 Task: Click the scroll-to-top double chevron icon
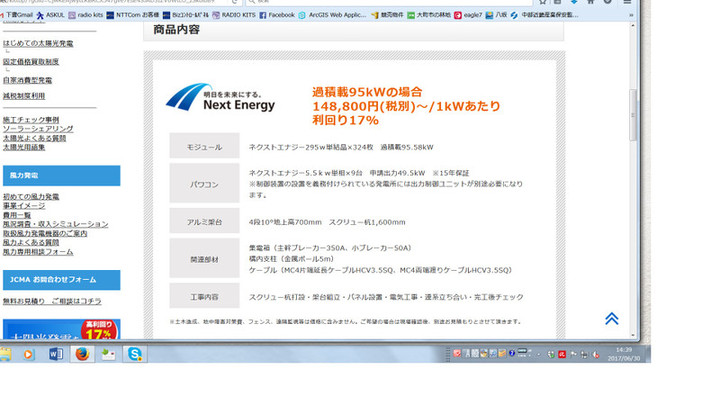coord(611,318)
